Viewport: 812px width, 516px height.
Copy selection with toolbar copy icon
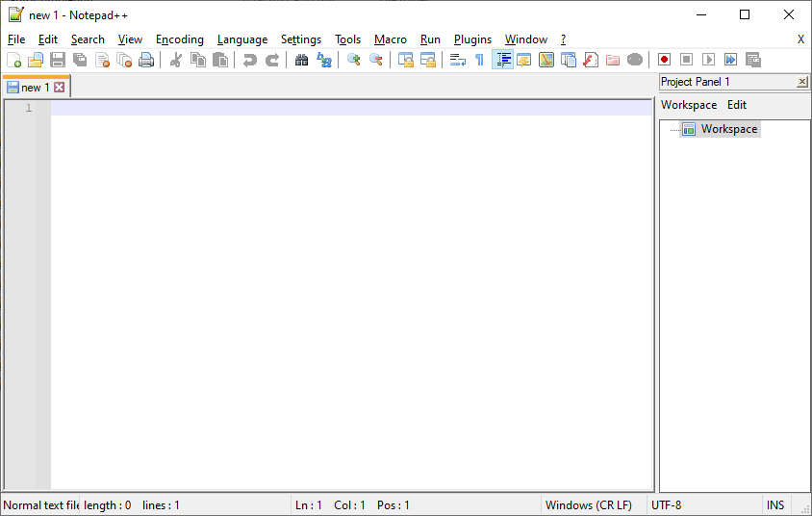coord(198,60)
